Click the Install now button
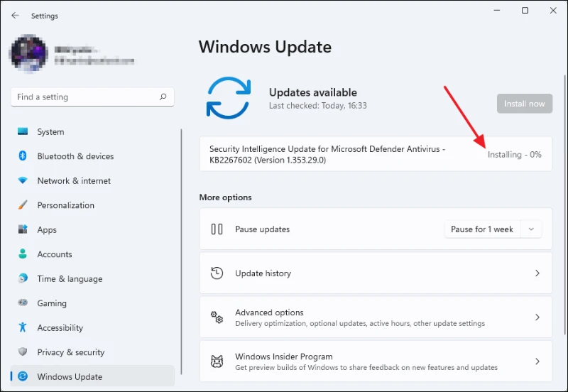Image resolution: width=568 pixels, height=392 pixels. tap(525, 104)
